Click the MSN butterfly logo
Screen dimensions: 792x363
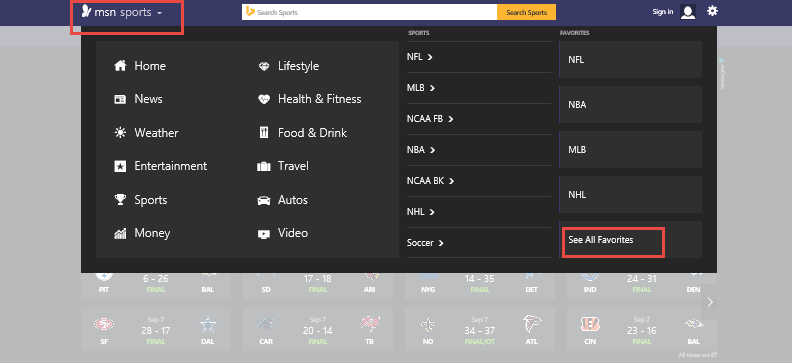86,11
